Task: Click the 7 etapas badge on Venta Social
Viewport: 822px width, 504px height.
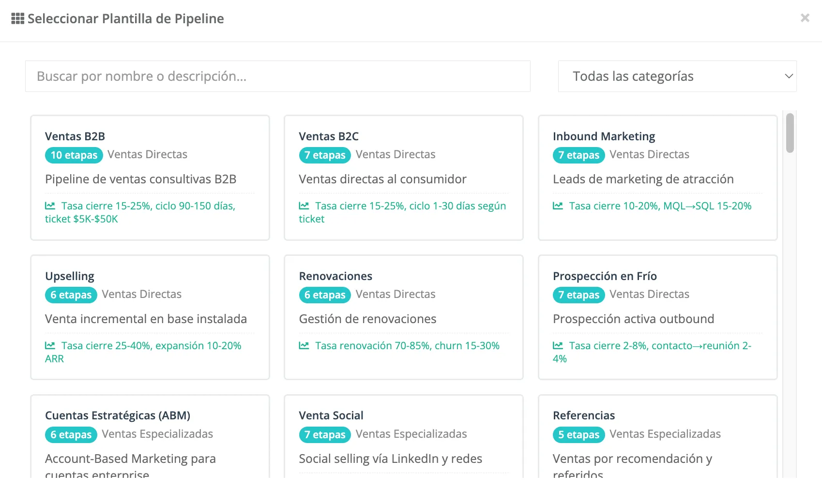Action: [325, 435]
